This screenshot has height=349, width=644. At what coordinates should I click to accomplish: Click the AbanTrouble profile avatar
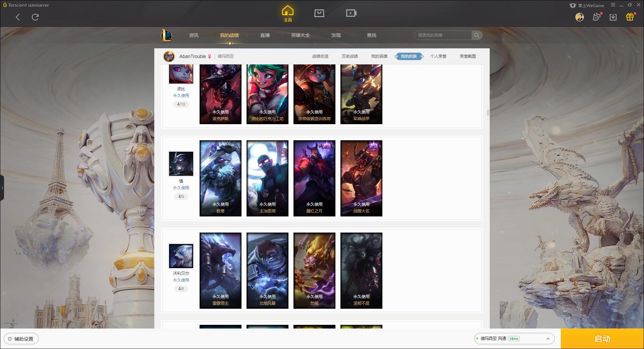[169, 56]
